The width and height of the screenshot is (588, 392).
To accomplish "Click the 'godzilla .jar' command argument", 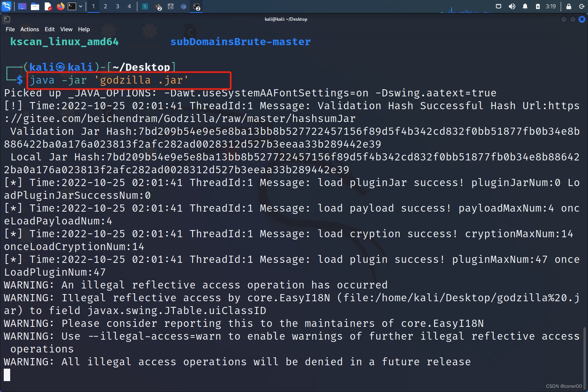I will coord(141,80).
